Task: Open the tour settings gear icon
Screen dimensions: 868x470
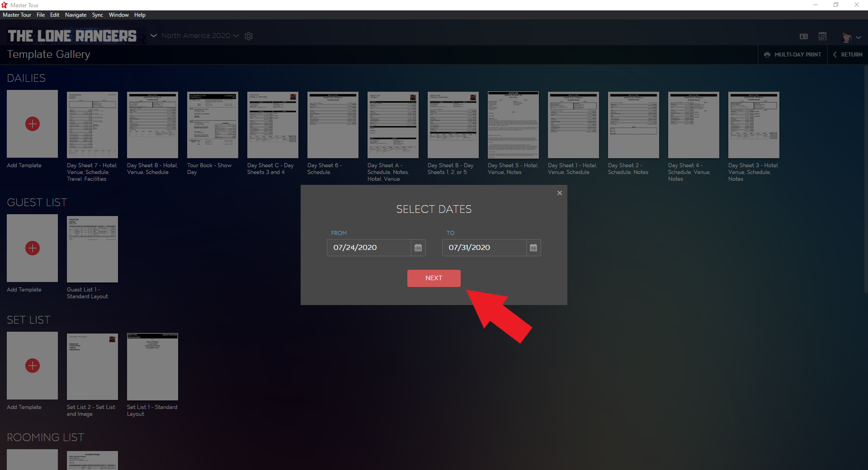Action: point(249,36)
